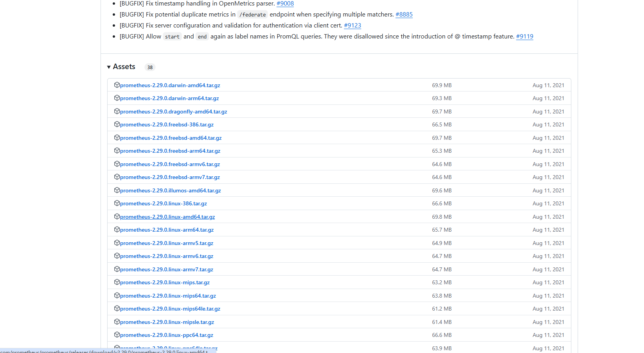Click the 38 assets count badge
Viewport: 644px width, 353px height.
[x=150, y=67]
